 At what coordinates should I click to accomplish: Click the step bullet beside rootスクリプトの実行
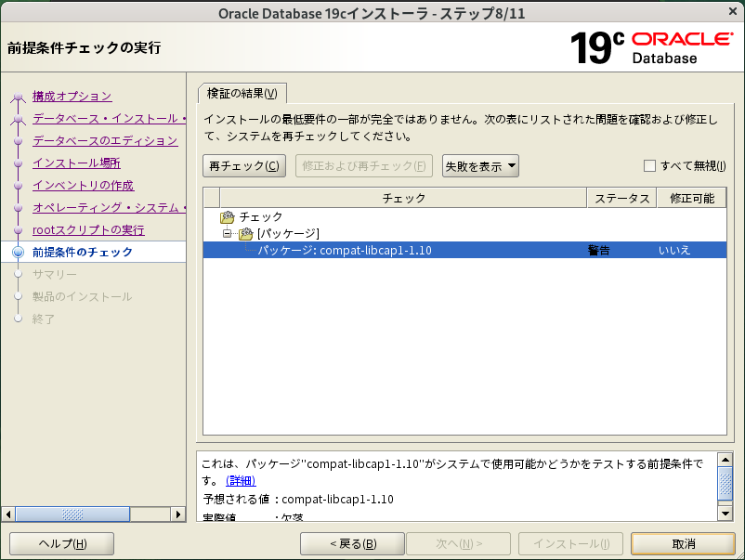[x=18, y=230]
